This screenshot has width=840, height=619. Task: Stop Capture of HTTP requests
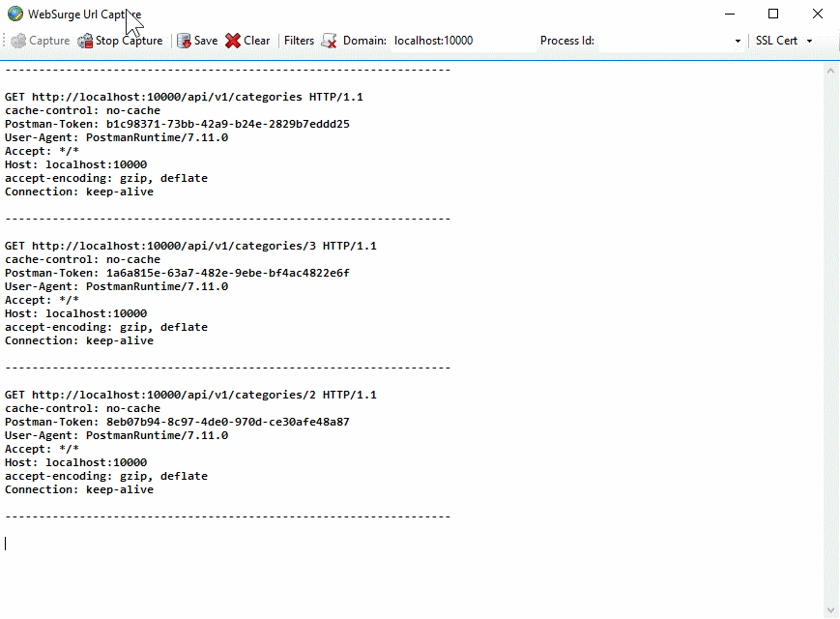coord(120,41)
